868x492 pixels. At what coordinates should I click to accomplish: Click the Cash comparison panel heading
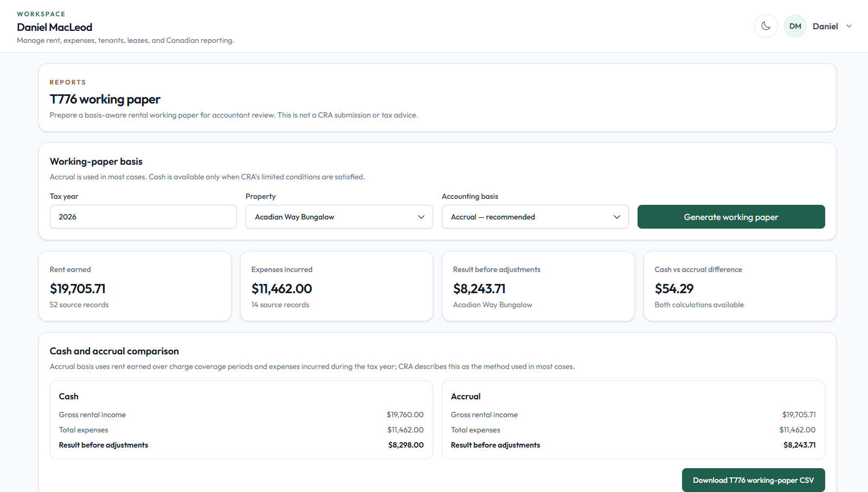coord(69,397)
